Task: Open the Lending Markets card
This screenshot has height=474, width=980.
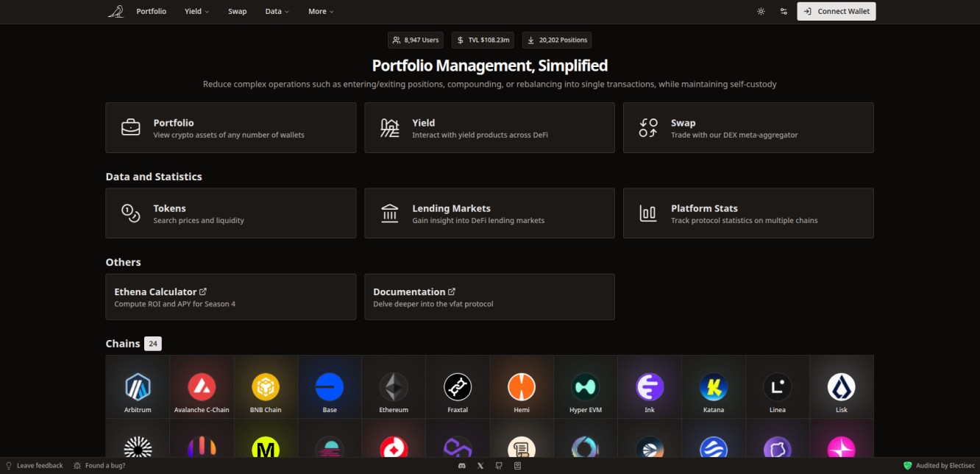Action: pyautogui.click(x=489, y=213)
